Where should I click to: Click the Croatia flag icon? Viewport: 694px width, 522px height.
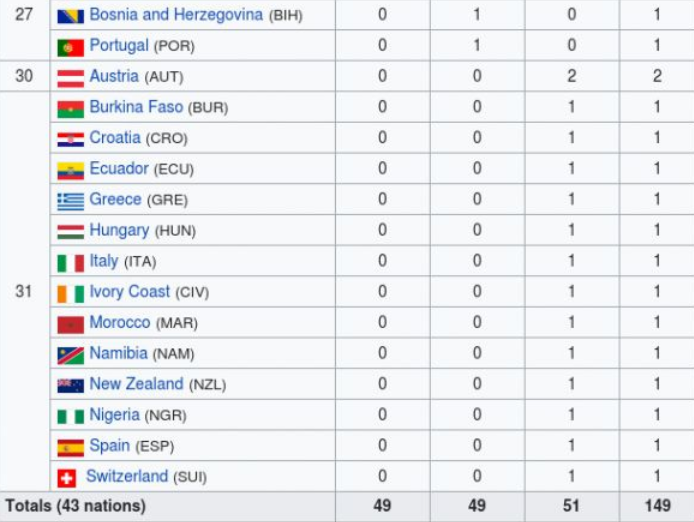point(70,139)
